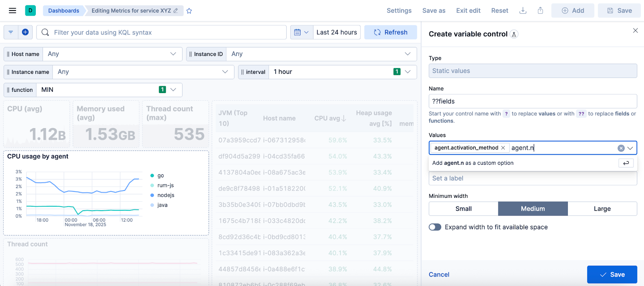Open the calendar quick date menu
644x286 pixels.
click(301, 32)
